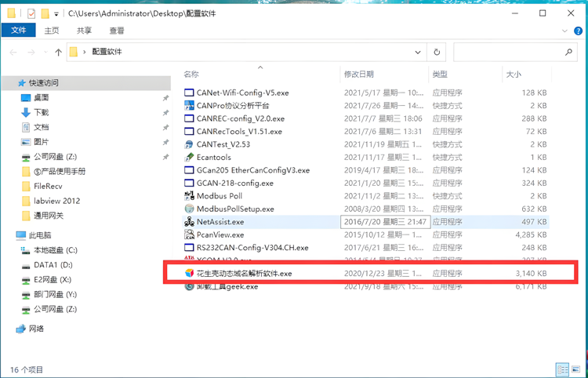Click the Modbus Poll shortcut icon
The width and height of the screenshot is (588, 378).
pos(189,196)
